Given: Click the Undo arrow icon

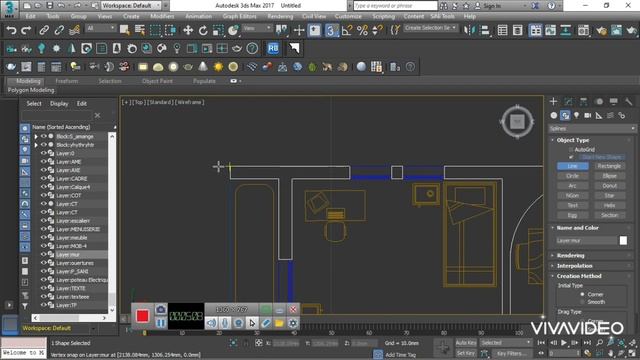Looking at the screenshot, I should coord(11,30).
